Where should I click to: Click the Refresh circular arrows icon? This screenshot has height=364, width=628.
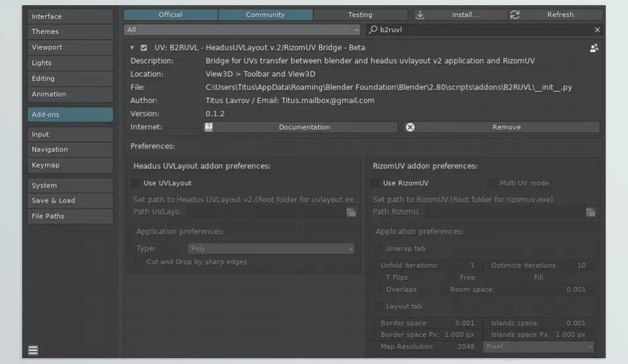click(x=515, y=15)
